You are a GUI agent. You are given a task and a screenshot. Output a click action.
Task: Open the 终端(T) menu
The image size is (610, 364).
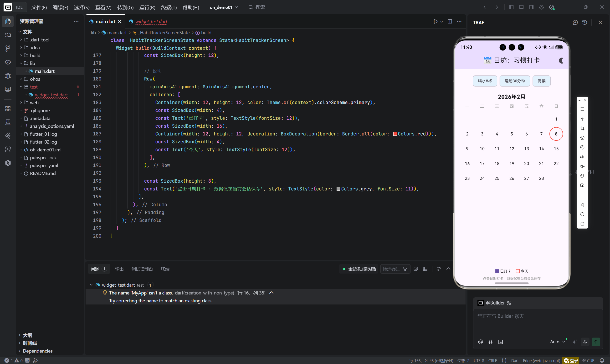coord(169,7)
